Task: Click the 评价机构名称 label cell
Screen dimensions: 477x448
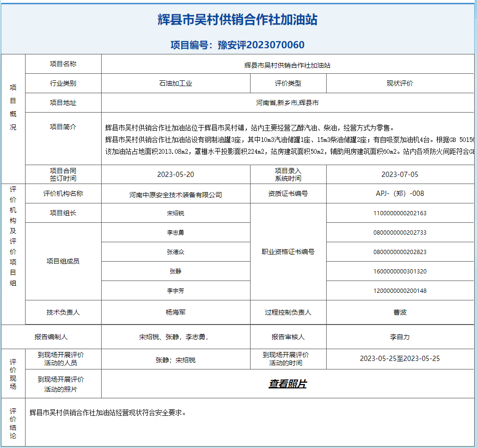Action: coord(63,193)
